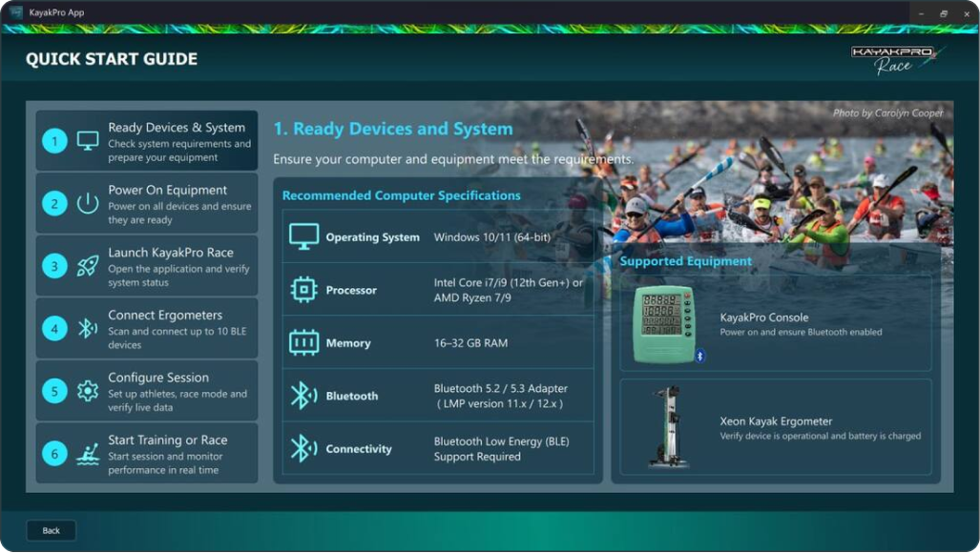The image size is (980, 553).
Task: Click the KayakPro App title bar icon
Action: click(x=16, y=12)
